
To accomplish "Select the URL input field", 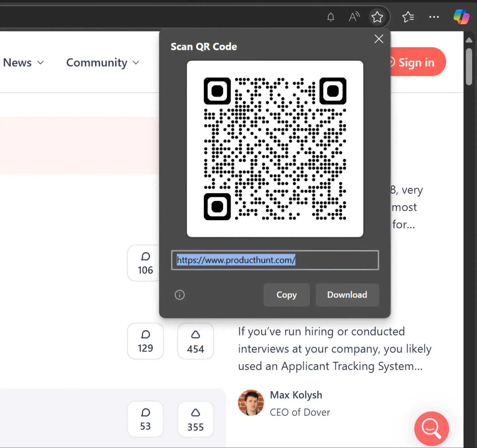I will coord(275,260).
